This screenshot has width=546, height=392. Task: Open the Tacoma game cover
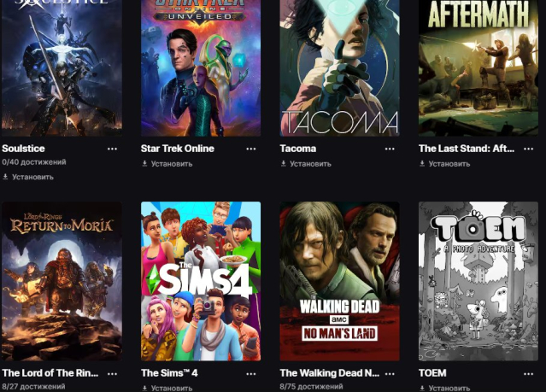click(339, 67)
